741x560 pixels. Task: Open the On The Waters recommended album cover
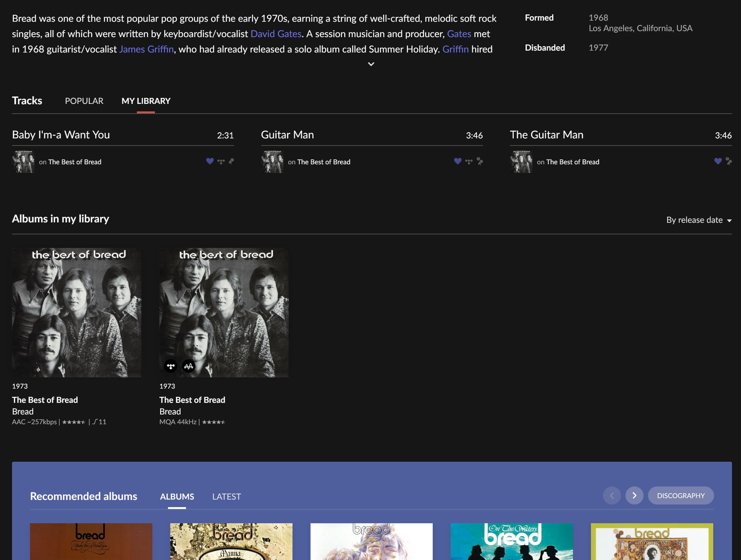click(x=512, y=541)
